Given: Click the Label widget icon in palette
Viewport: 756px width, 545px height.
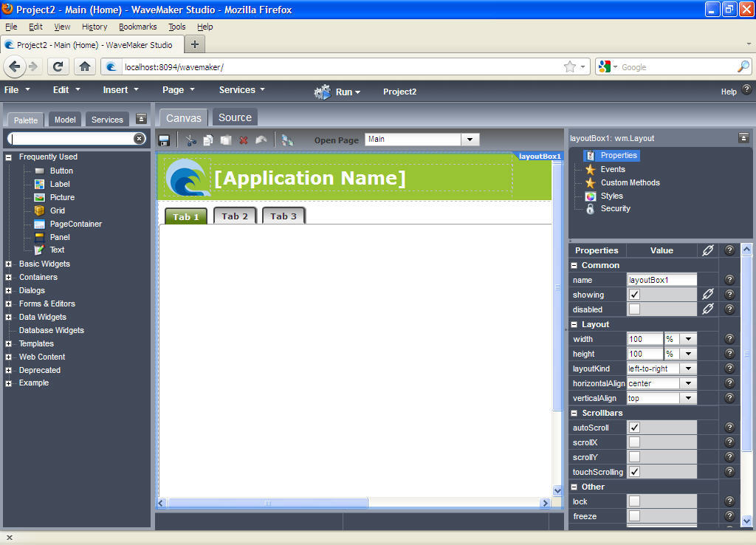Looking at the screenshot, I should point(40,184).
